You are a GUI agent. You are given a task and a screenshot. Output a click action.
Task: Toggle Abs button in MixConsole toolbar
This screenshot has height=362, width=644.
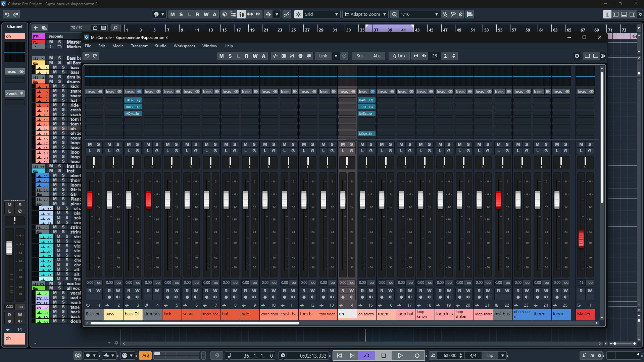pos(377,56)
